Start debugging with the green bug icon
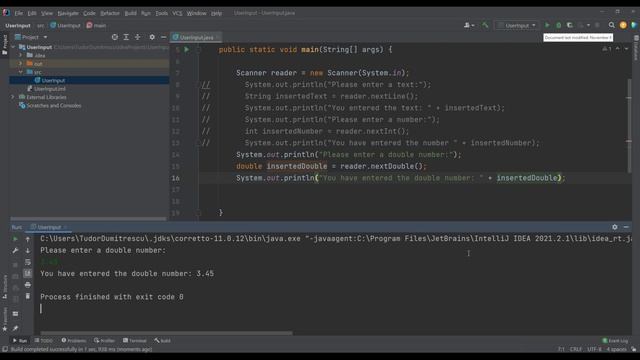This screenshot has width=640, height=360. [x=558, y=25]
